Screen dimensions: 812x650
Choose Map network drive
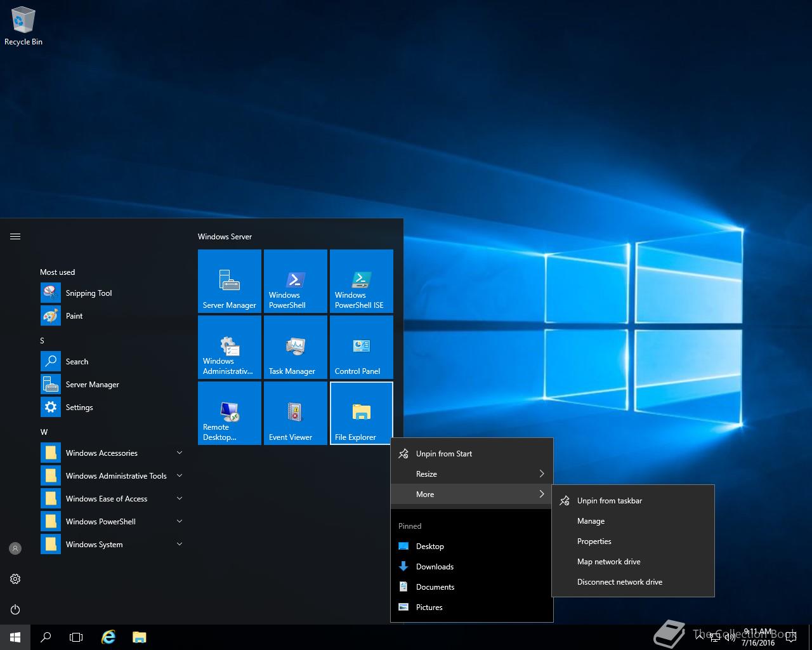[x=633, y=562]
